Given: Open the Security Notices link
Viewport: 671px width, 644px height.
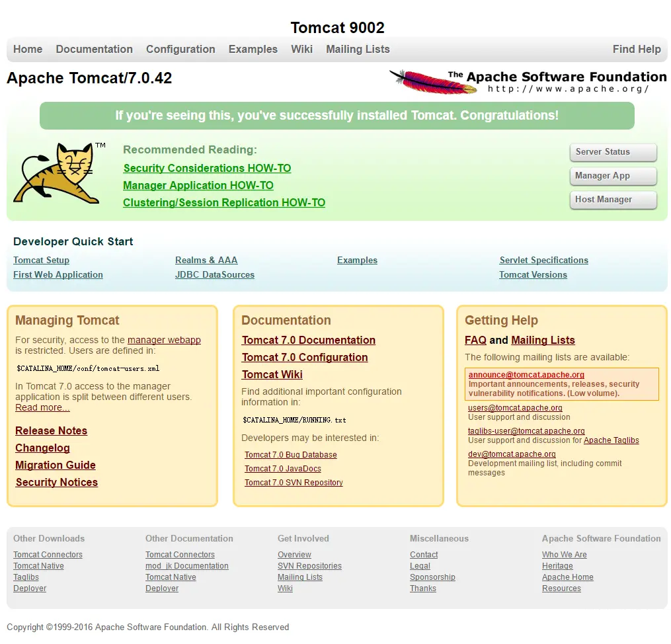Looking at the screenshot, I should click(57, 482).
